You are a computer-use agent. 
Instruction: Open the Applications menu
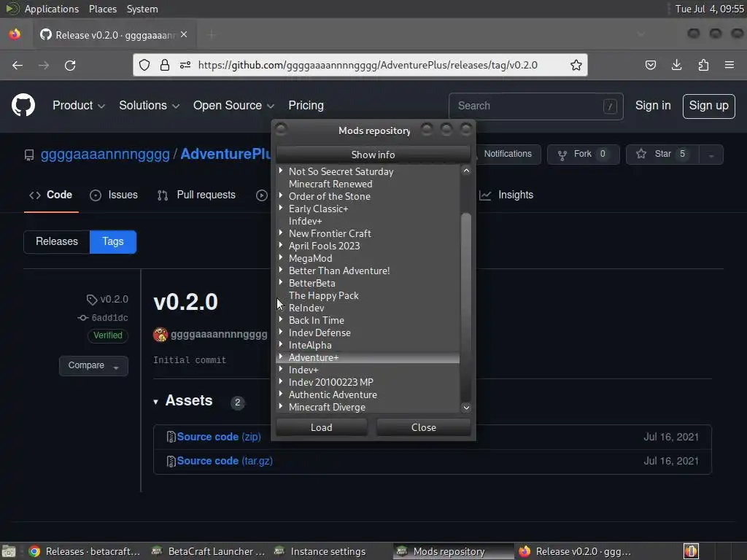(52, 9)
